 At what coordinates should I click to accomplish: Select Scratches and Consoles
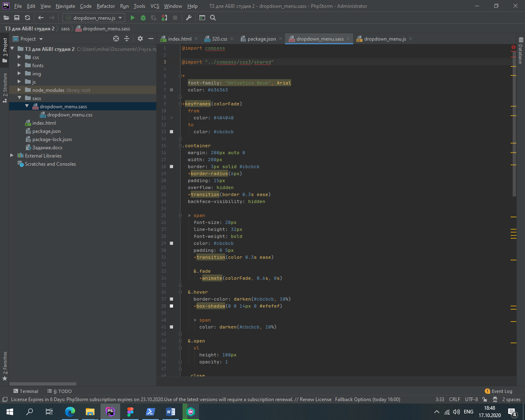click(x=50, y=164)
